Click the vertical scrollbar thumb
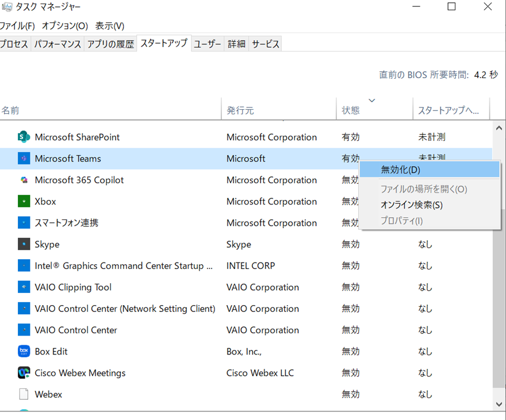 pos(499,298)
